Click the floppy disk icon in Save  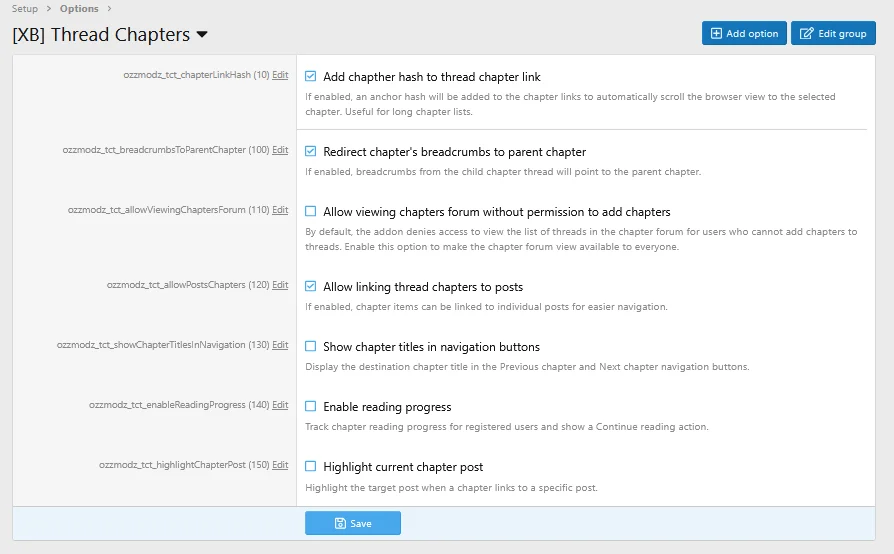point(340,523)
